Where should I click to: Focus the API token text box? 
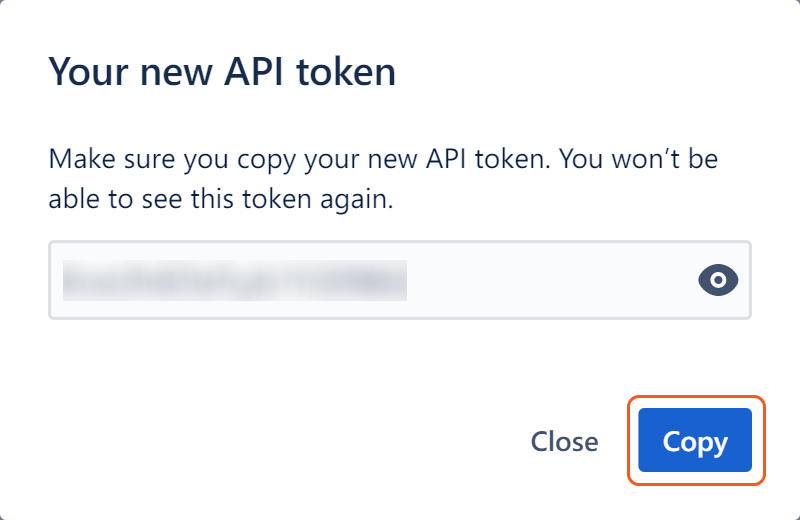point(370,280)
